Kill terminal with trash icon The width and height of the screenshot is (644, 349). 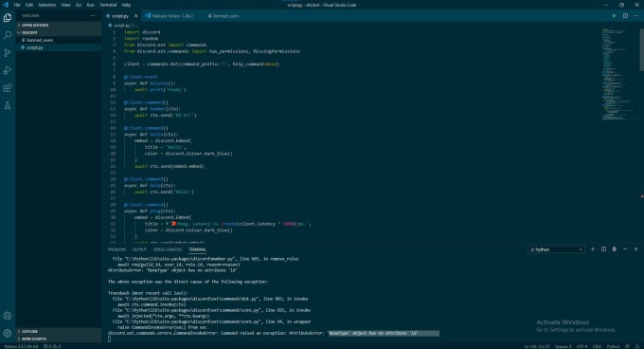614,249
